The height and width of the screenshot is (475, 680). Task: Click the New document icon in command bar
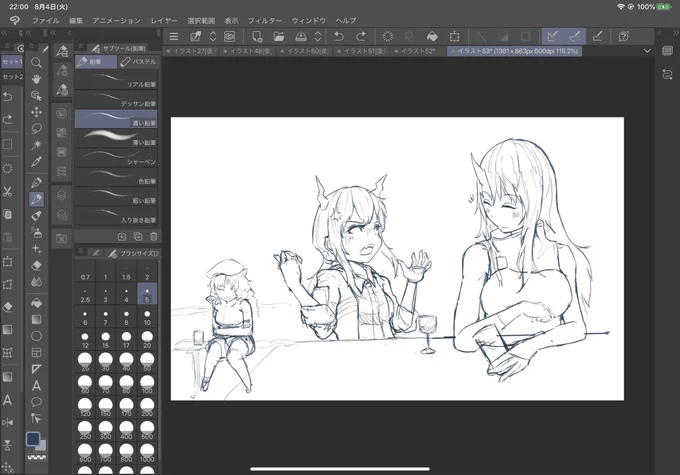click(257, 36)
